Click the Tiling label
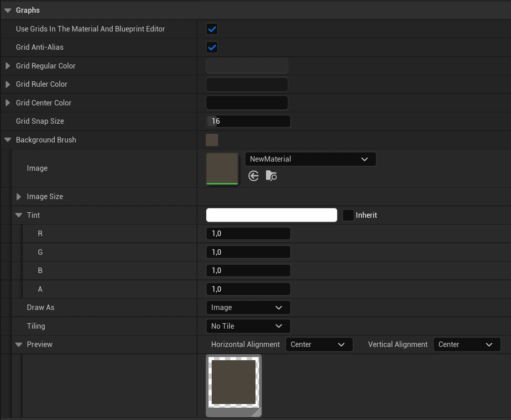The height and width of the screenshot is (420, 511). tap(36, 326)
